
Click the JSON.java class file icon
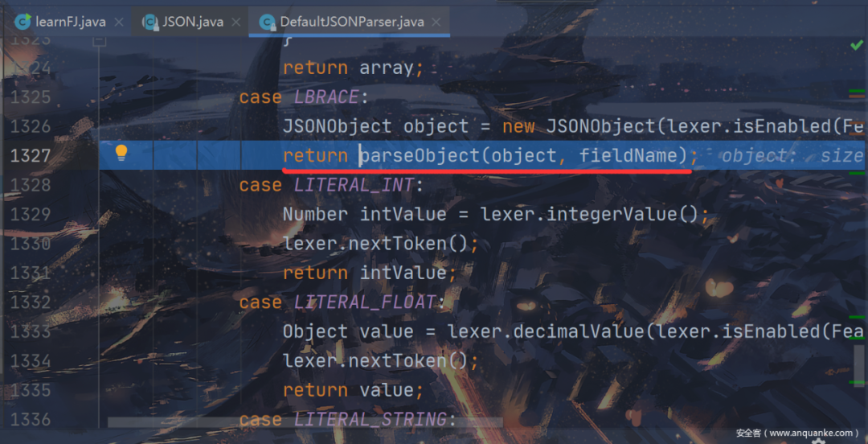[x=150, y=22]
